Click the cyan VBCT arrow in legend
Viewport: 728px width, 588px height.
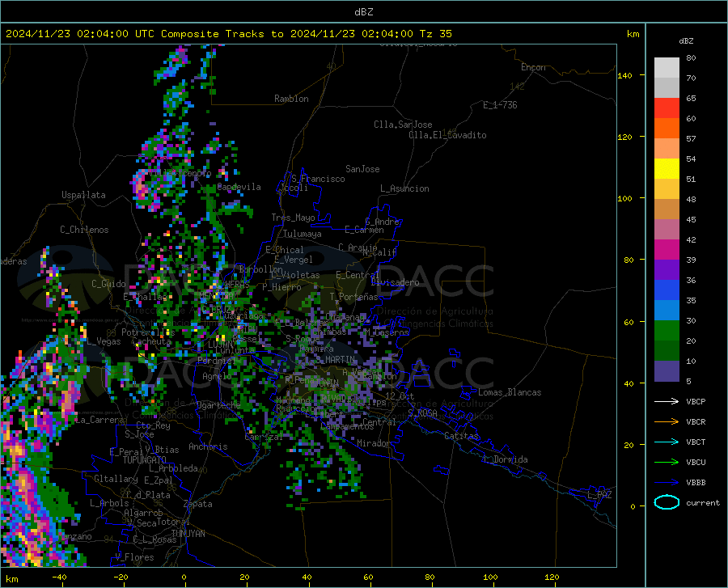(x=667, y=442)
